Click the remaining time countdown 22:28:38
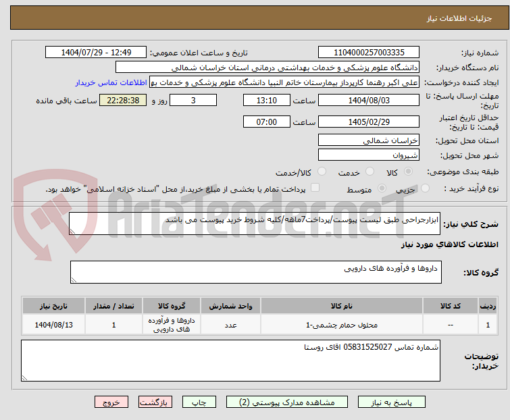This screenshot has height=420, width=510. (x=123, y=100)
